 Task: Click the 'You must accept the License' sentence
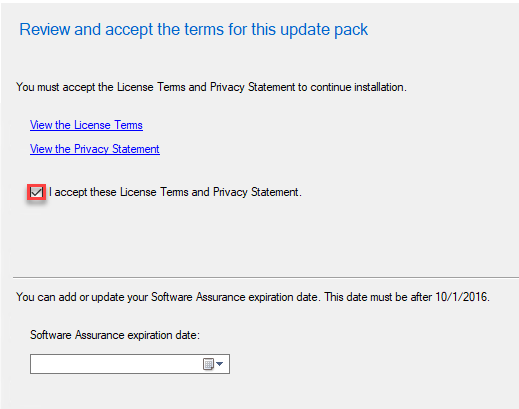[211, 87]
